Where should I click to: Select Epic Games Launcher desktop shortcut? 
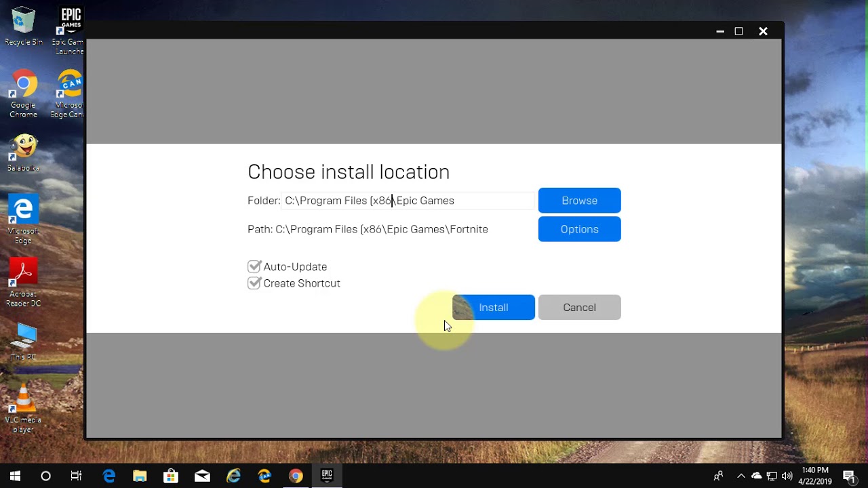(70, 31)
